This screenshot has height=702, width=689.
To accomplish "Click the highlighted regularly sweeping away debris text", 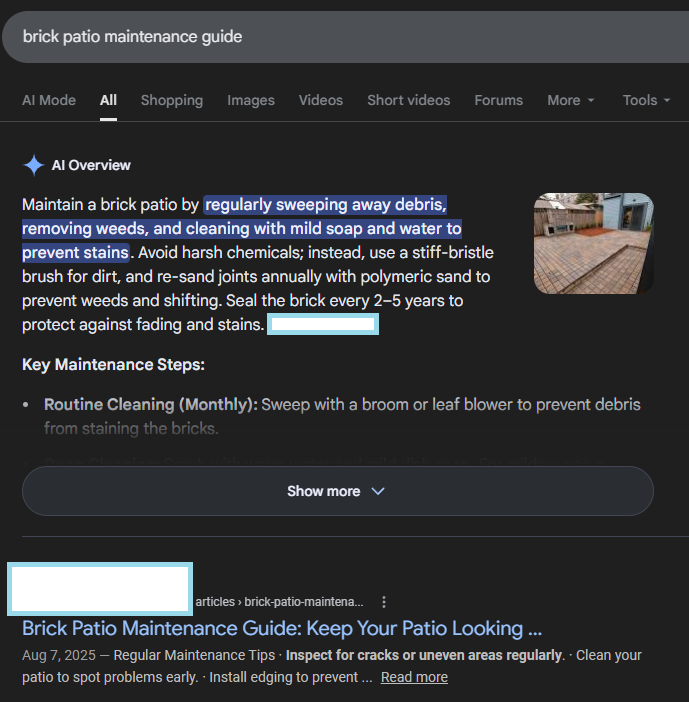I will pyautogui.click(x=326, y=205).
